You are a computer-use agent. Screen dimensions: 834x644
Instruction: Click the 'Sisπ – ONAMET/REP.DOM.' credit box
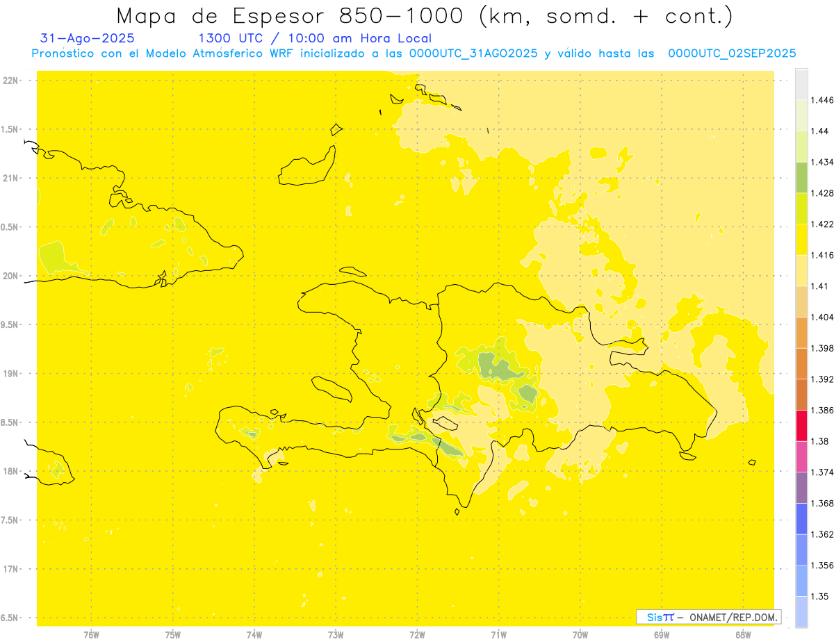point(709,616)
